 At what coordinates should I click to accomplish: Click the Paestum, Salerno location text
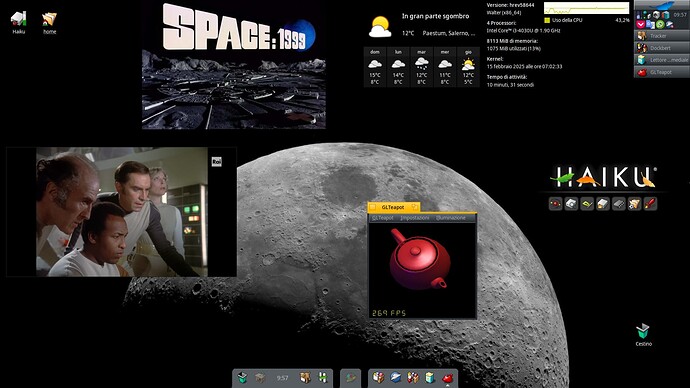click(x=449, y=33)
